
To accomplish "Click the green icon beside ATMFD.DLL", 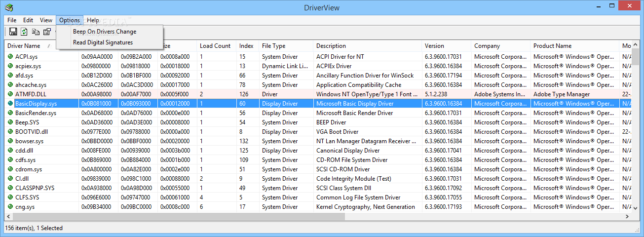I will tap(10, 94).
